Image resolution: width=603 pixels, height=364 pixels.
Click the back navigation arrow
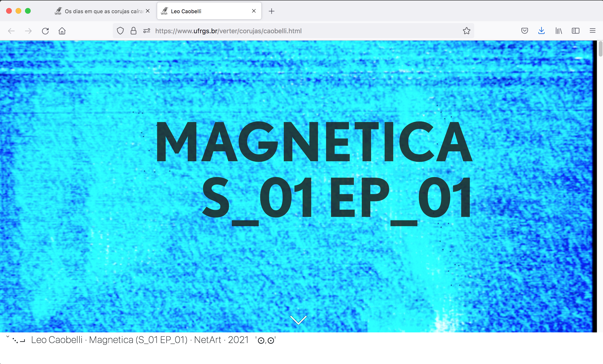(x=12, y=31)
